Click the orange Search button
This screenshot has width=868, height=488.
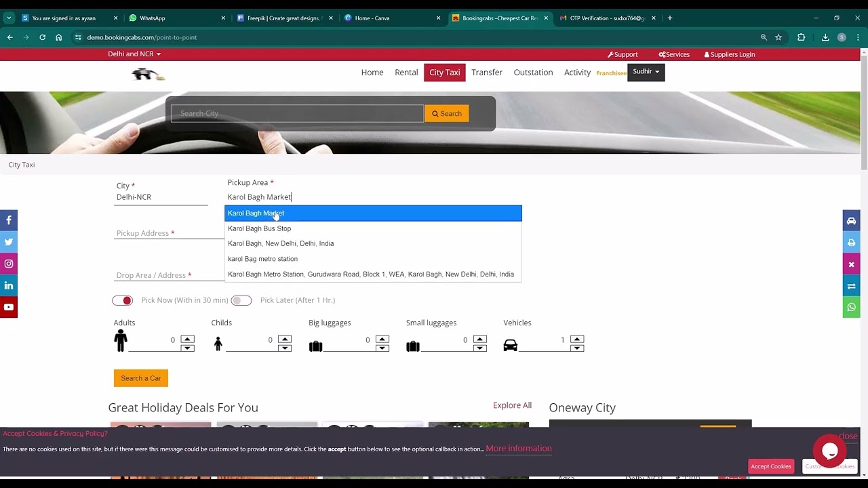(447, 114)
